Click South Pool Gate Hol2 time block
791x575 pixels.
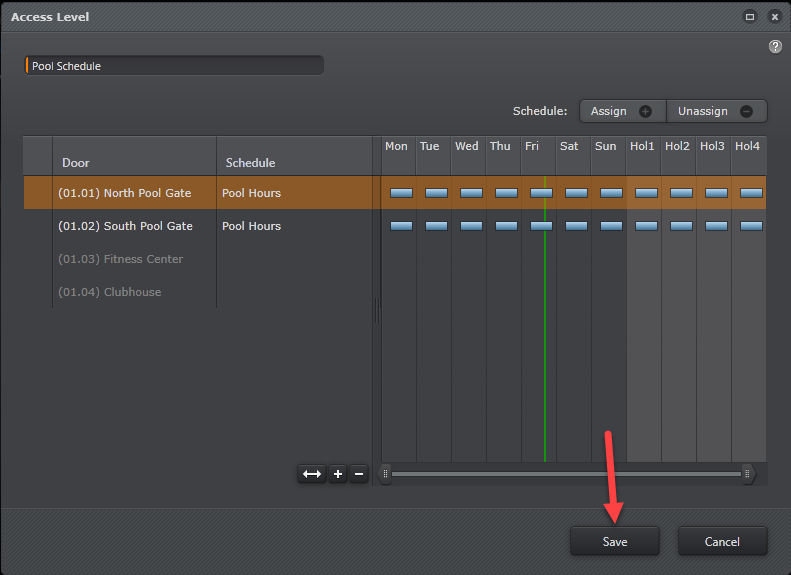(681, 226)
